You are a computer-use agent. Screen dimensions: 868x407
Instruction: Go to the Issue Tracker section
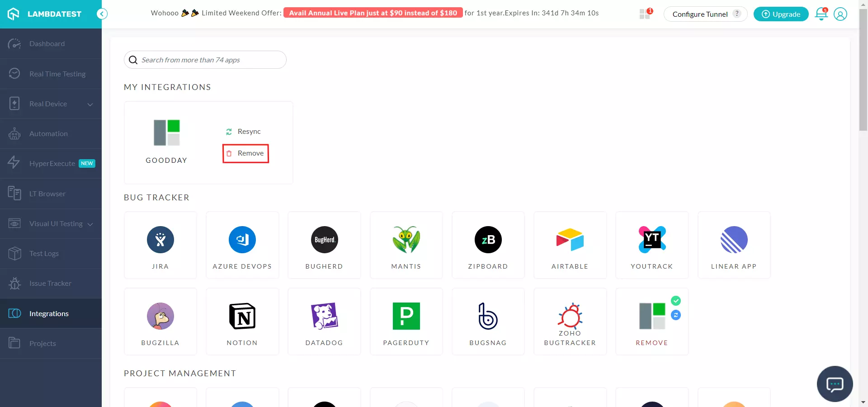pyautogui.click(x=50, y=284)
